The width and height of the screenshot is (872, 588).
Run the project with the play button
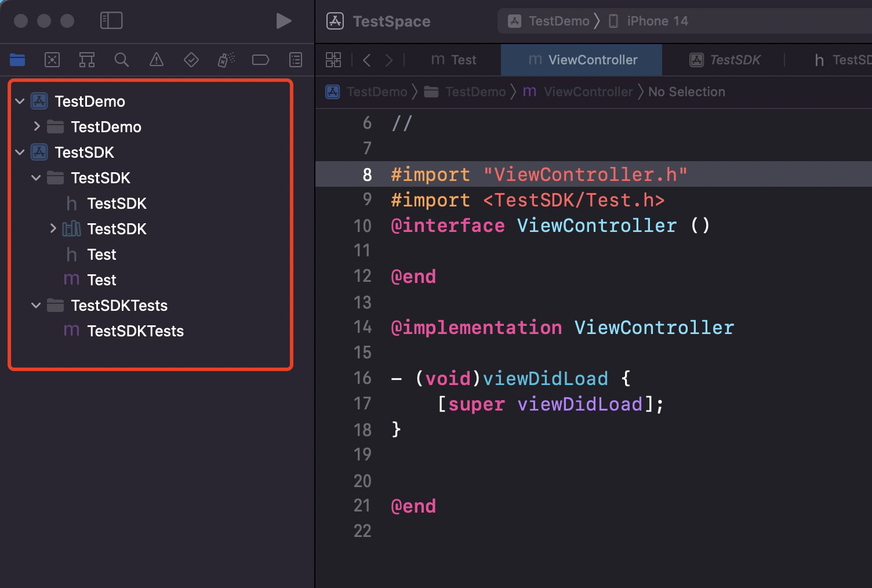point(284,21)
